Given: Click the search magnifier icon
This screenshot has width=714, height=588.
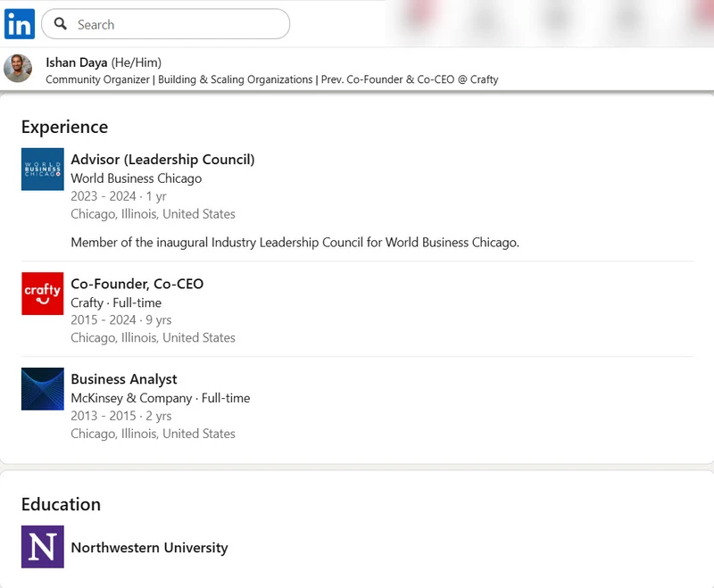Looking at the screenshot, I should pos(61,24).
